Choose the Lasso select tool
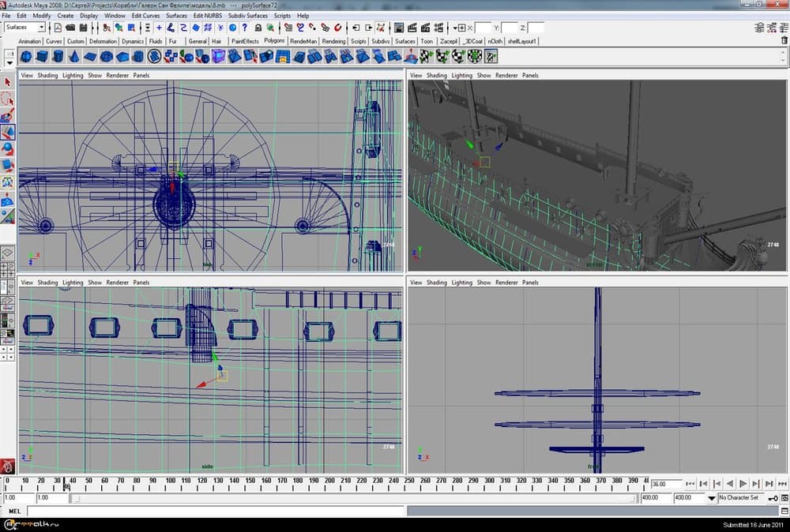Viewport: 790px width, 532px height. 8,99
